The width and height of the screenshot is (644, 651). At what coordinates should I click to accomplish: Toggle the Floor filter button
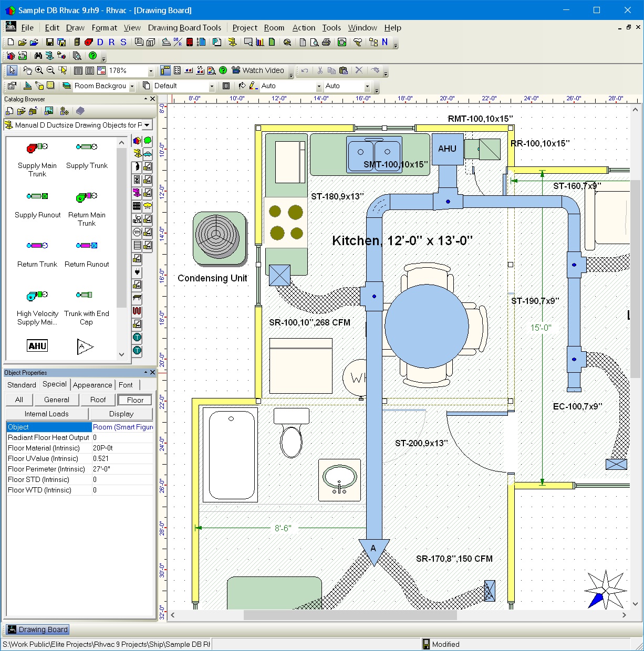click(135, 400)
